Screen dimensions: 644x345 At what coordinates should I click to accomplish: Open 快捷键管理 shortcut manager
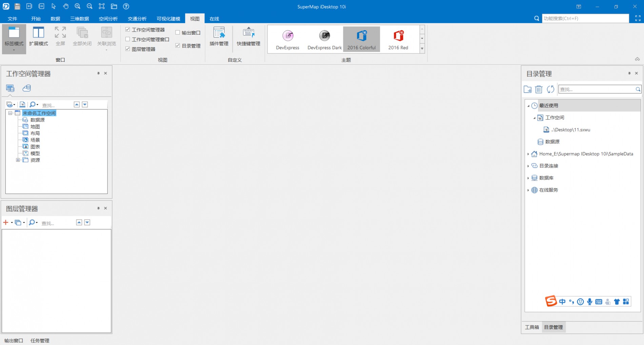(248, 36)
